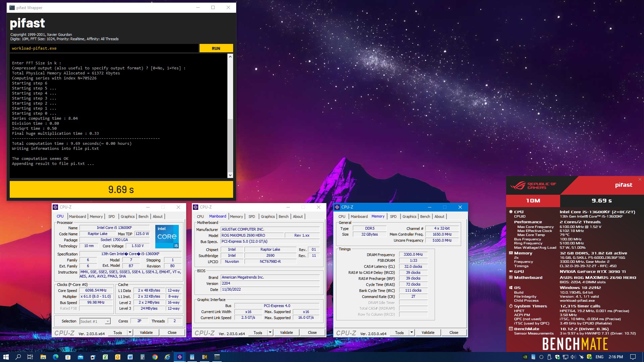Open Solitaire cards icon on taskbar
The image size is (644, 362).
(x=93, y=357)
